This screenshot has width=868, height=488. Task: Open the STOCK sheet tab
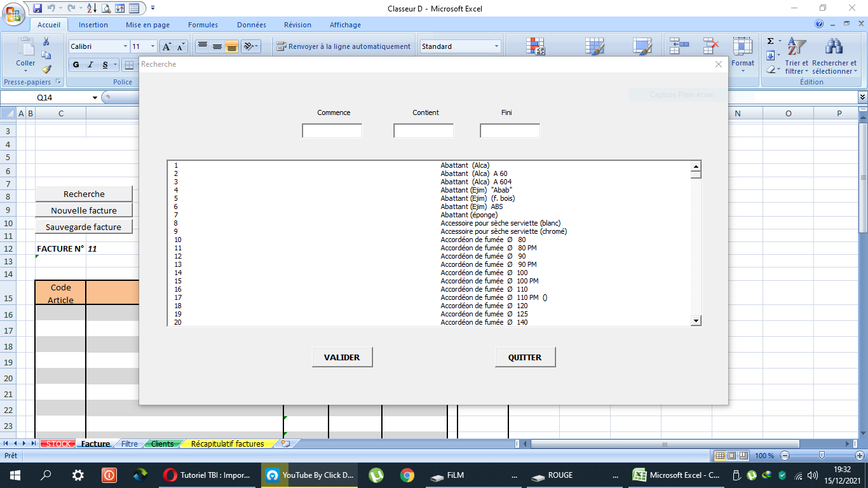coord(58,444)
